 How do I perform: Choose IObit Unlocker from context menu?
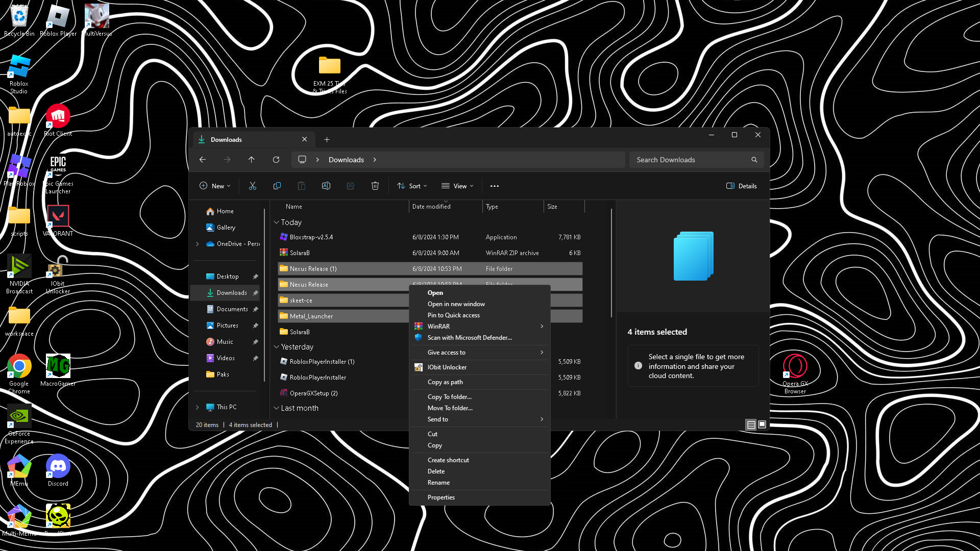(x=447, y=367)
